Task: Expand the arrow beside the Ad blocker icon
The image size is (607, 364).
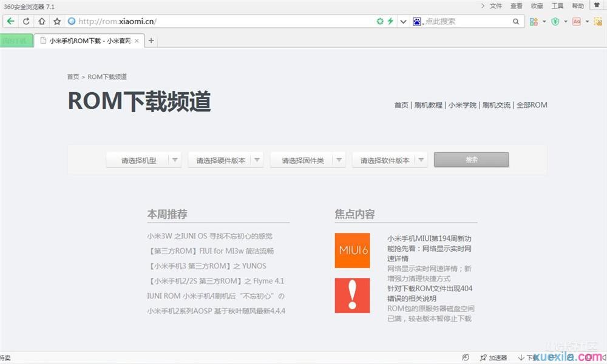Action: coord(587,22)
